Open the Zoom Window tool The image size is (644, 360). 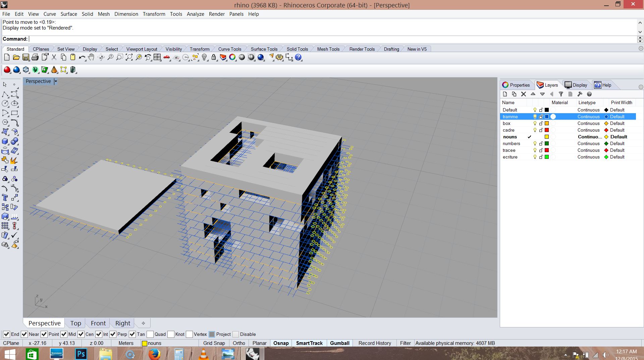point(120,57)
